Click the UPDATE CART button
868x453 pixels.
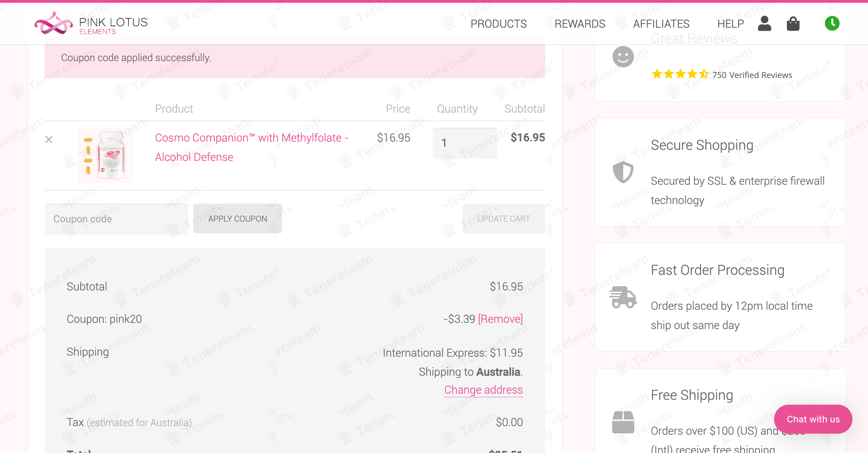pyautogui.click(x=504, y=219)
